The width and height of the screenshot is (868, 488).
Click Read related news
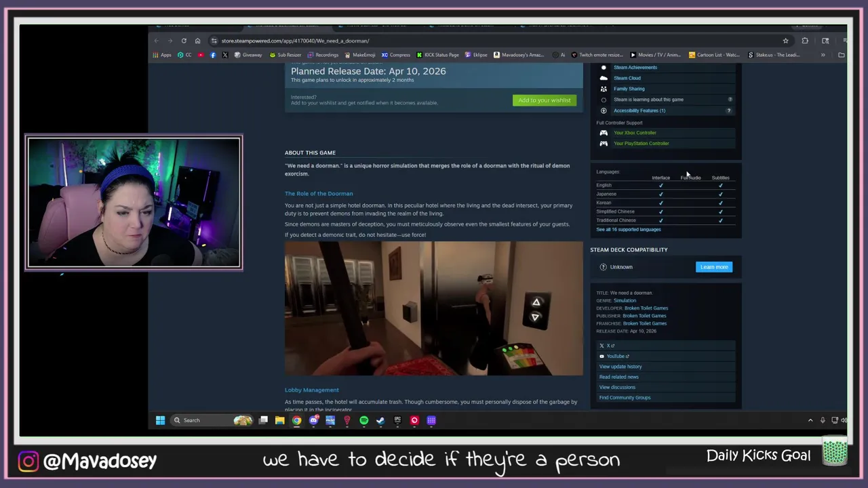619,377
